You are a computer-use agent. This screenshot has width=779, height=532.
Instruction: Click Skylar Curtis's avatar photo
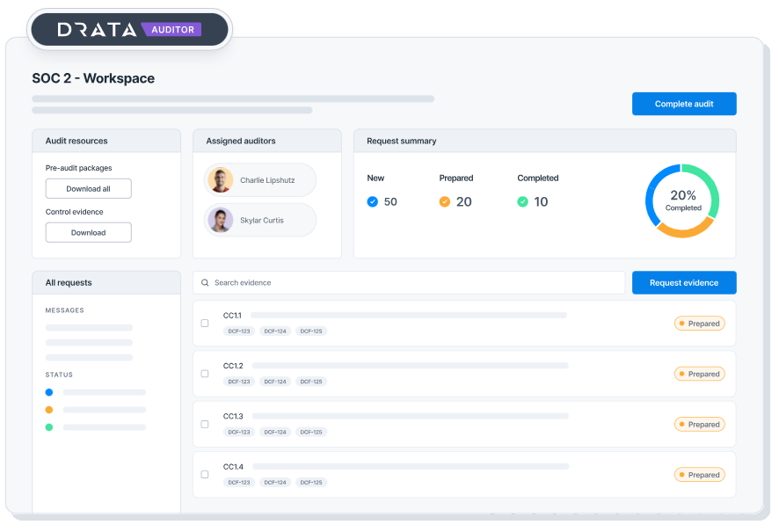(x=220, y=220)
